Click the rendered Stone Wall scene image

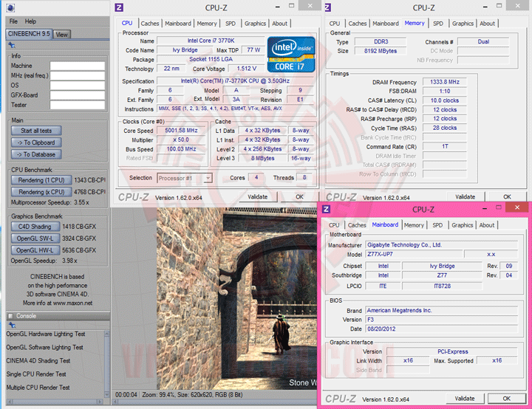coord(236,298)
